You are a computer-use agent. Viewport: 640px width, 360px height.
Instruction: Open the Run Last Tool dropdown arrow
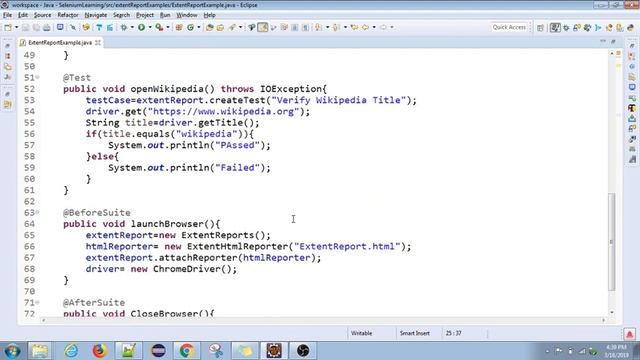(x=168, y=27)
